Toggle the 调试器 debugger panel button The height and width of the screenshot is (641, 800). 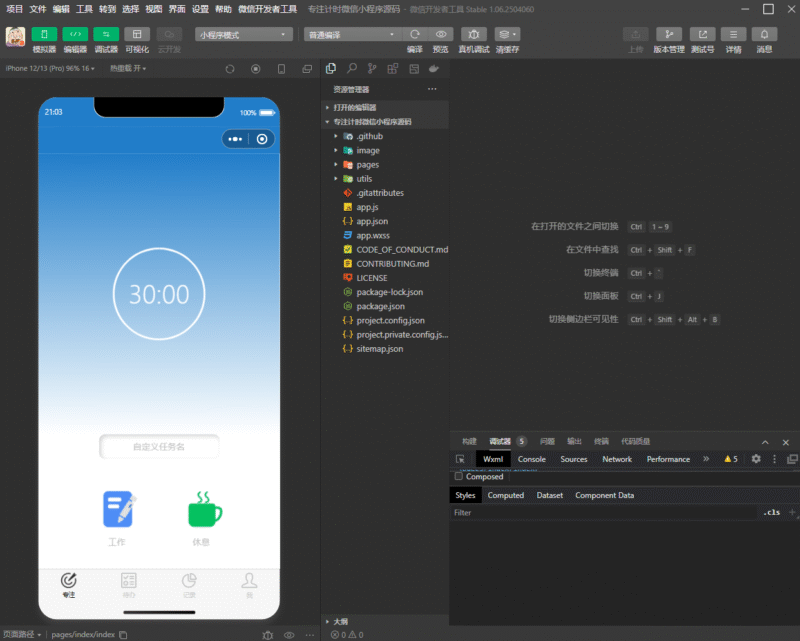click(x=106, y=34)
